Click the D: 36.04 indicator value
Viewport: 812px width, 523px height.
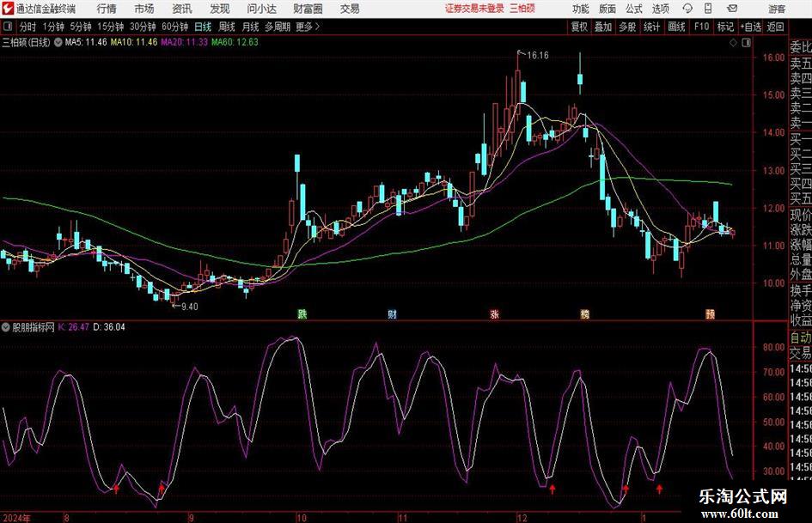click(x=109, y=327)
